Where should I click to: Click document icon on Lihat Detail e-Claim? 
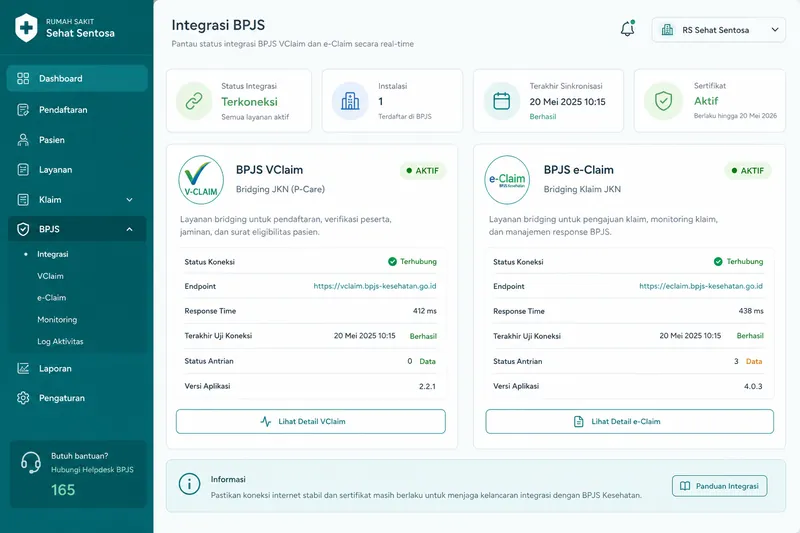coord(579,421)
